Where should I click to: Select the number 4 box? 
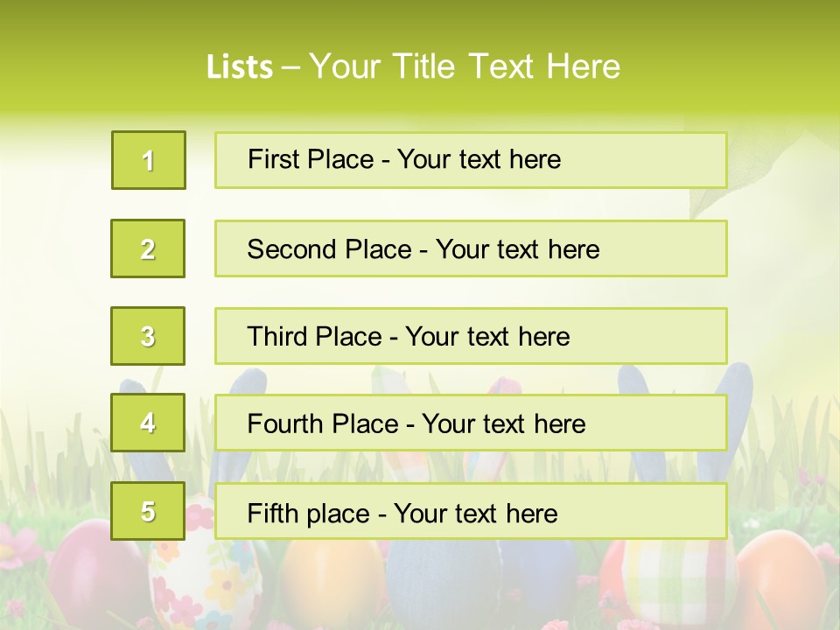click(148, 423)
